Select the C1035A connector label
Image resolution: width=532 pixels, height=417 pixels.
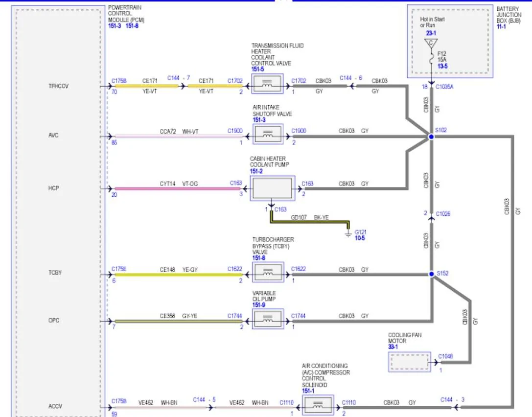(444, 87)
